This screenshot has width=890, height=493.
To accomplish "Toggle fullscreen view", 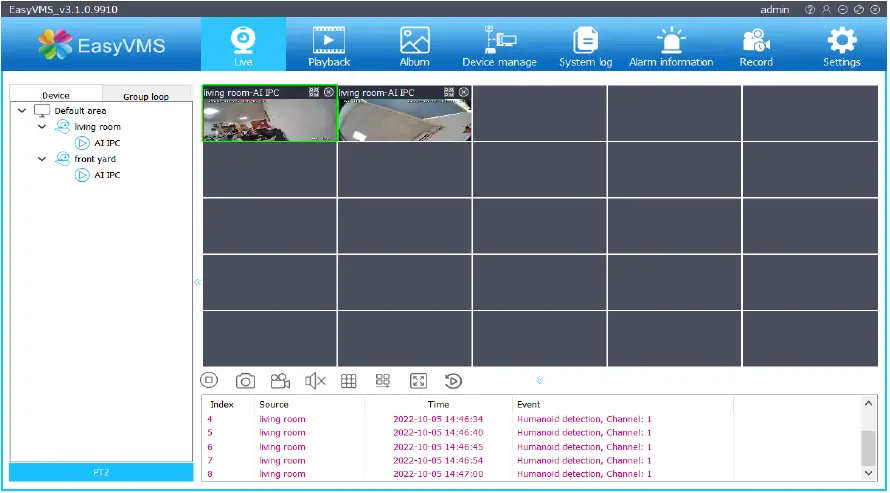I will pyautogui.click(x=418, y=381).
